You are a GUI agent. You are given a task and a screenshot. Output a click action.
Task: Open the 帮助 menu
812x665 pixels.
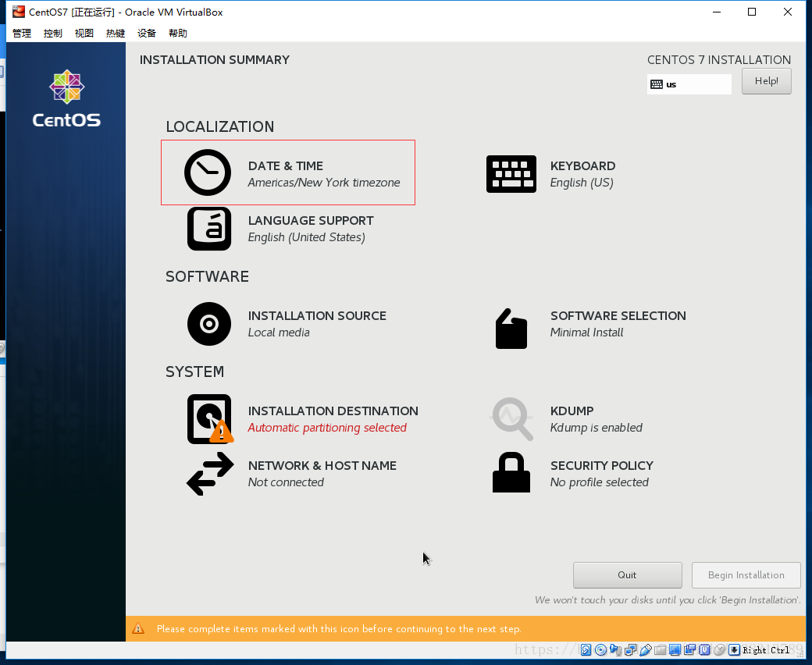178,33
